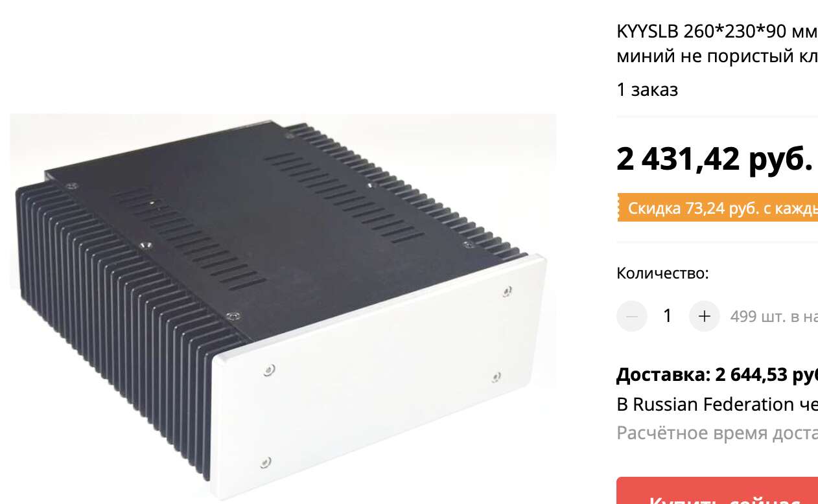Select the quantity field showing 1
This screenshot has width=818, height=504.
[x=668, y=316]
